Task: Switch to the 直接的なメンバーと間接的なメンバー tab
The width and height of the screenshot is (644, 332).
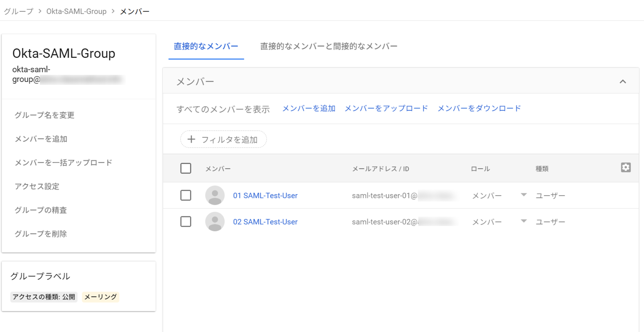Action: point(328,46)
